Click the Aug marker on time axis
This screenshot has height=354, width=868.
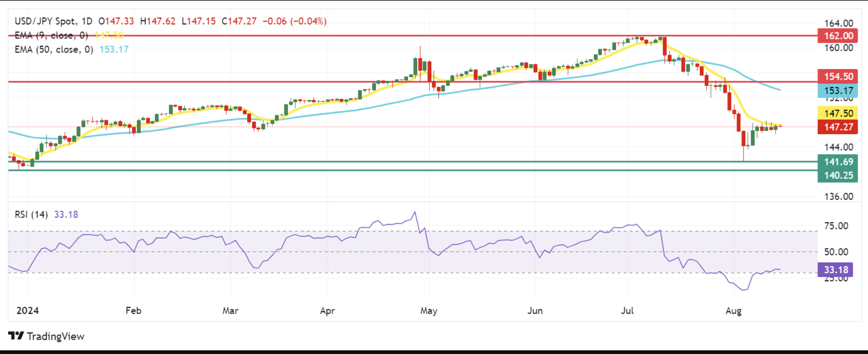point(733,310)
